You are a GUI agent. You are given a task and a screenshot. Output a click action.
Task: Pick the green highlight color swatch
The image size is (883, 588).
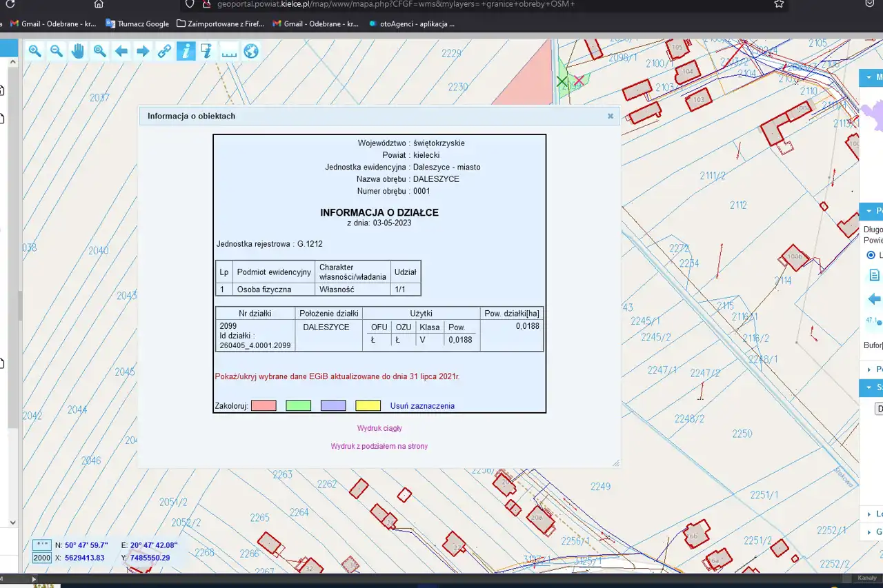tap(298, 406)
